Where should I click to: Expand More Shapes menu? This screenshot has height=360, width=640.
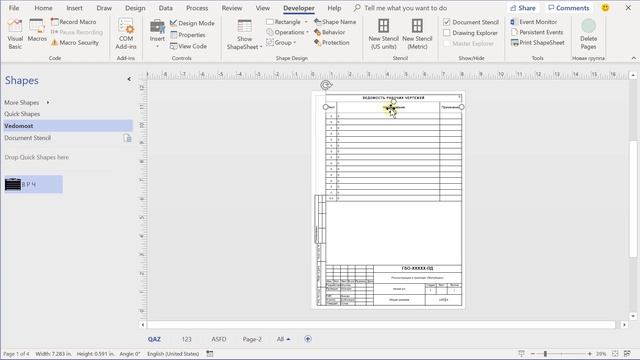27,102
